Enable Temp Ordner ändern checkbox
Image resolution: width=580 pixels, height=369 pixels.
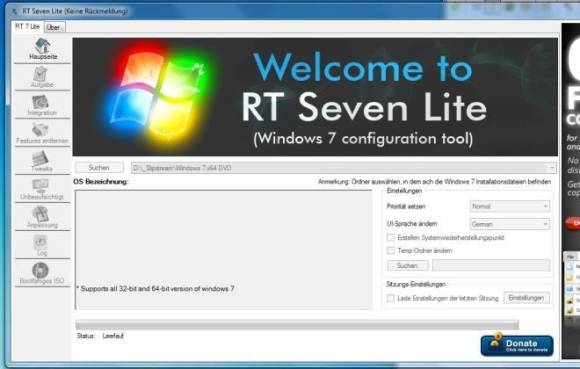tap(391, 250)
